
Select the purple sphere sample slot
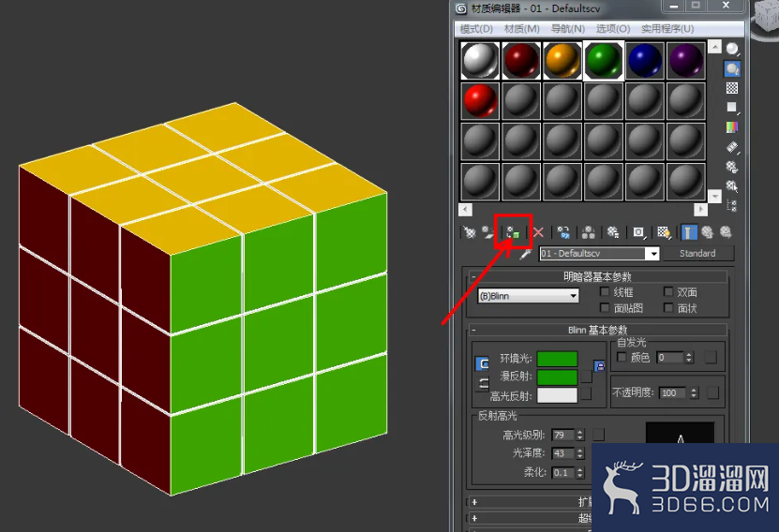686,61
